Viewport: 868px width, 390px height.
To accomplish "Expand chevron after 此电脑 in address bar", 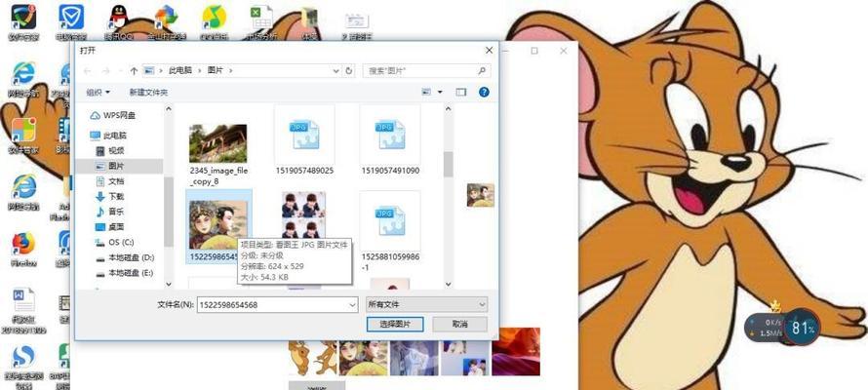I will pyautogui.click(x=201, y=71).
